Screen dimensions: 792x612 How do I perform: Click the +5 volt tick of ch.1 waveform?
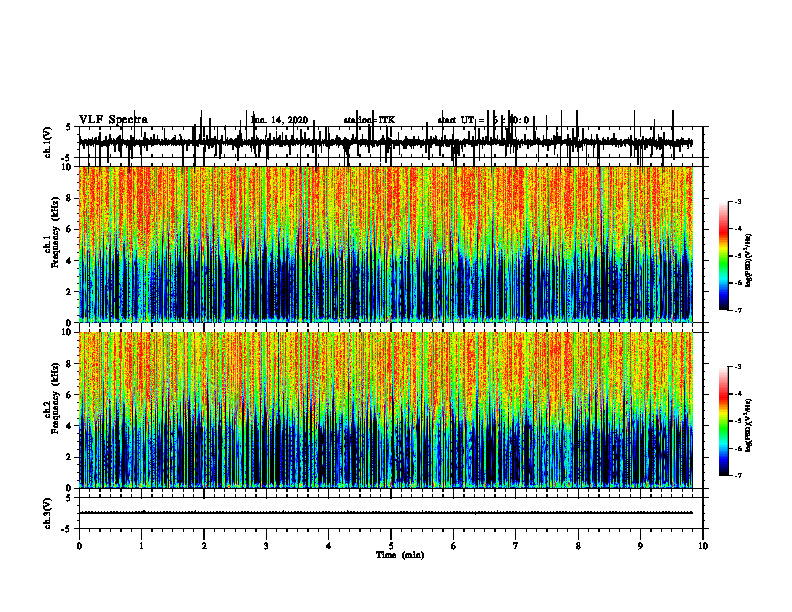pos(68,127)
